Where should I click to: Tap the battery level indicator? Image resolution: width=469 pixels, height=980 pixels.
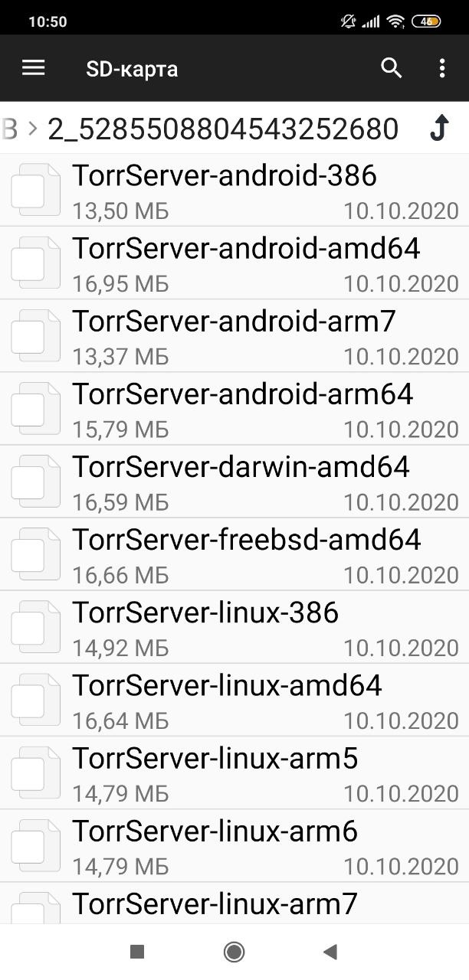pyautogui.click(x=425, y=21)
